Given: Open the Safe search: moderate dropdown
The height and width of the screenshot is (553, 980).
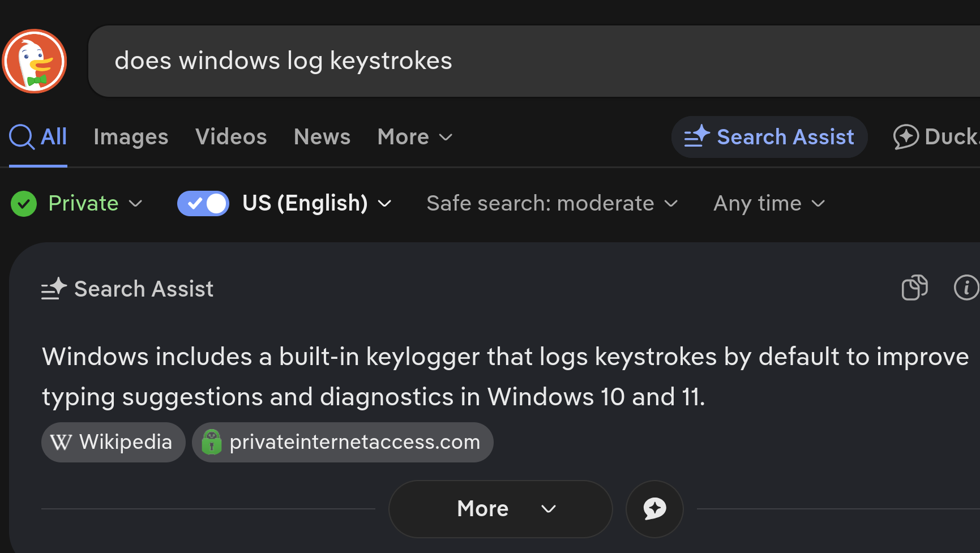Looking at the screenshot, I should coord(552,203).
